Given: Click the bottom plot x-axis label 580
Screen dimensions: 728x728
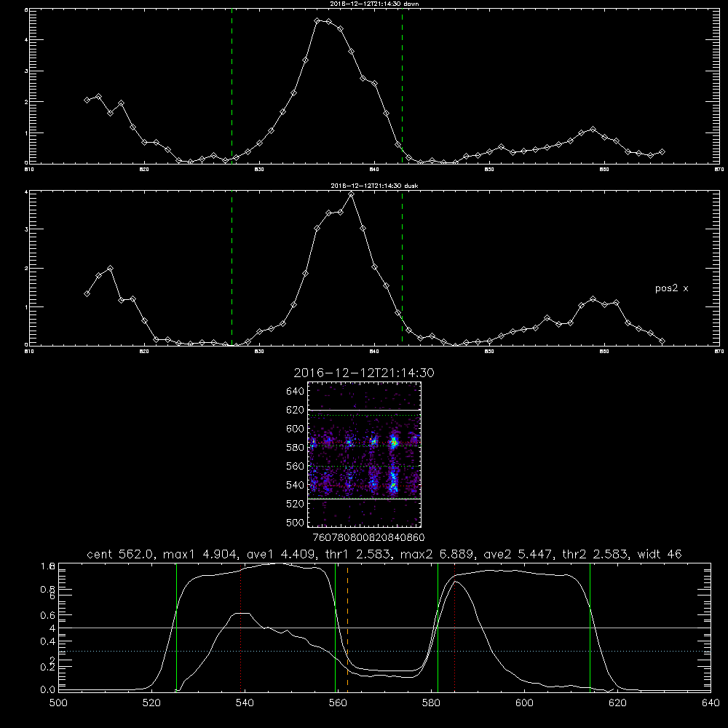Looking at the screenshot, I should [x=431, y=703].
